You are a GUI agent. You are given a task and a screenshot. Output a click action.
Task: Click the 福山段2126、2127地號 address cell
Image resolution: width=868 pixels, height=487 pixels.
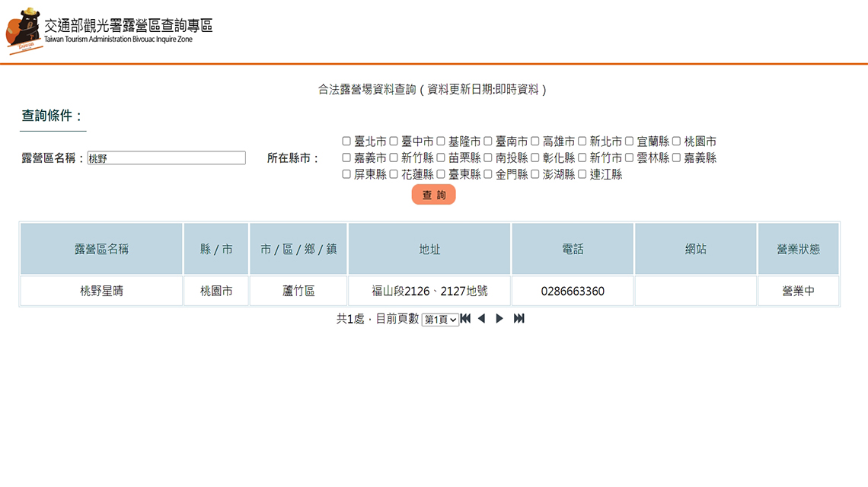click(429, 291)
